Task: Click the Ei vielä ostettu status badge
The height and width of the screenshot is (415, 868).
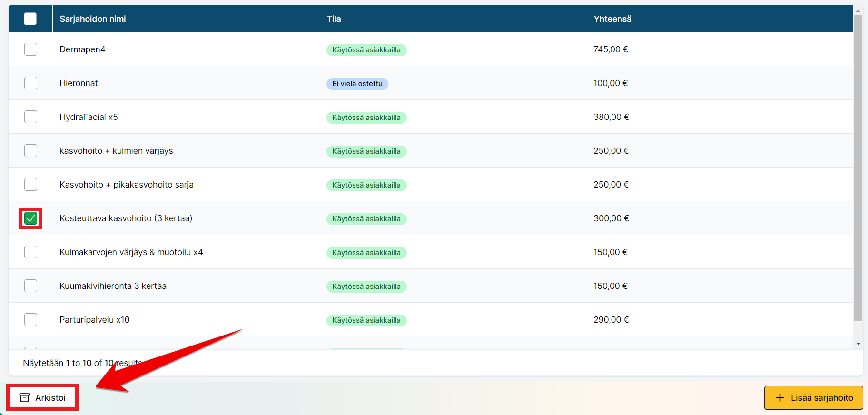Action: (357, 84)
